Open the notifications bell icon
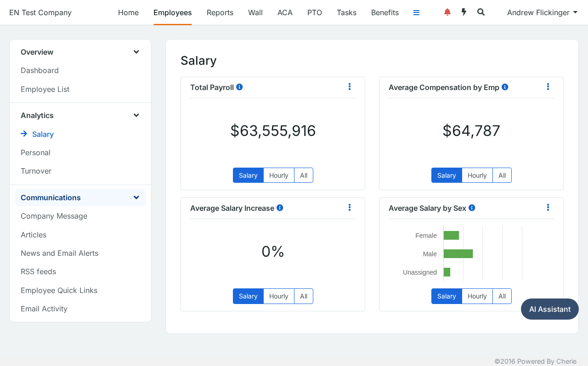Image resolution: width=588 pixels, height=366 pixels. coord(447,12)
